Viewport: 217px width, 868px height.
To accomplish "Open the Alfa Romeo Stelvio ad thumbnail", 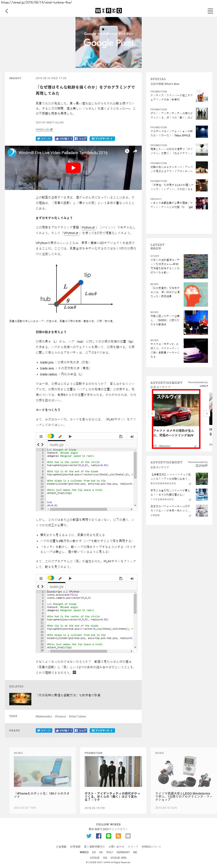I will pos(176,409).
